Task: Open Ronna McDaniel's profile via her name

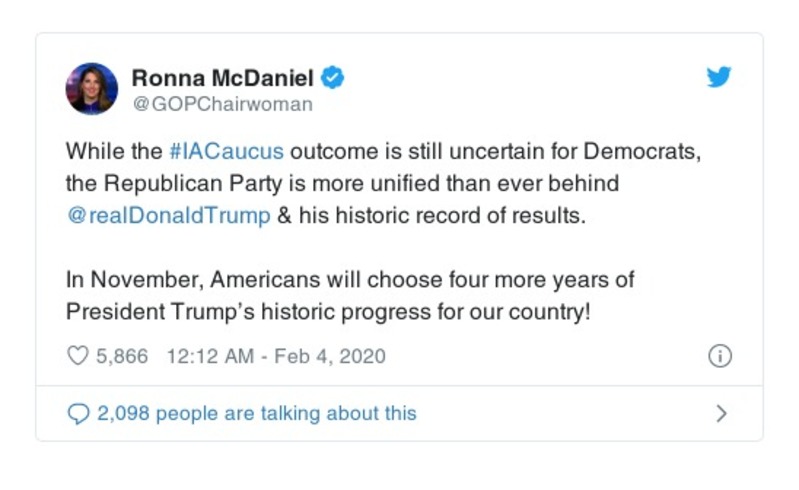Action: (x=222, y=78)
